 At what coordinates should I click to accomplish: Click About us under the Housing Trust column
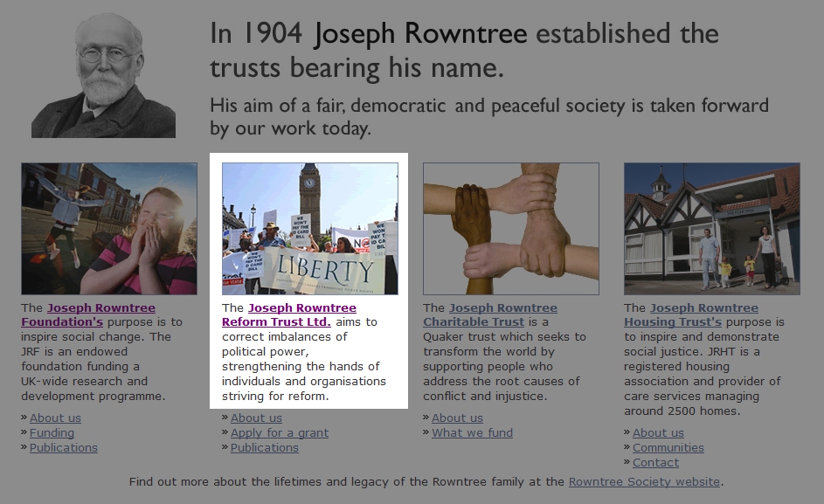[x=659, y=432]
